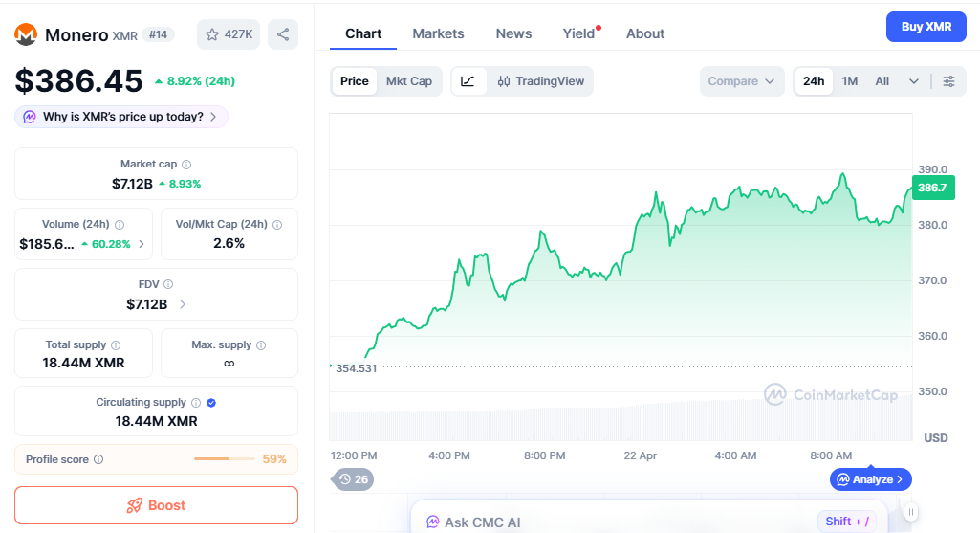Click the 59% profile score value
980x533 pixels.
274,459
